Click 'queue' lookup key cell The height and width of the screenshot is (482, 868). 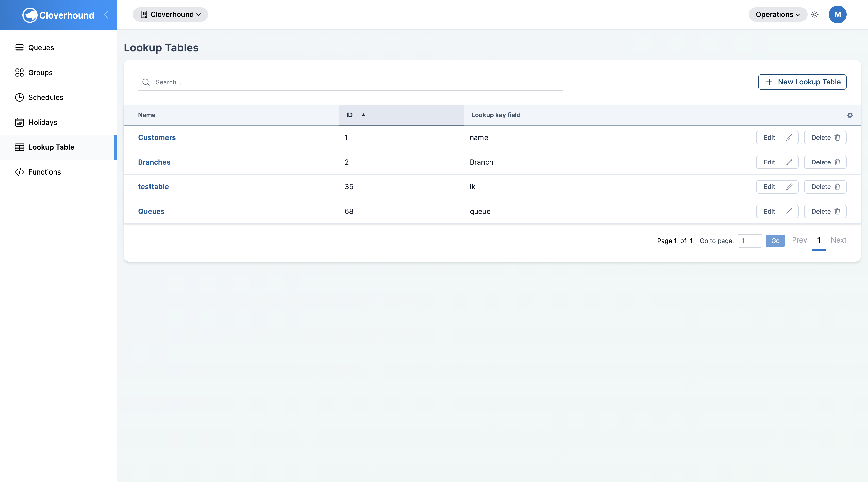point(480,212)
